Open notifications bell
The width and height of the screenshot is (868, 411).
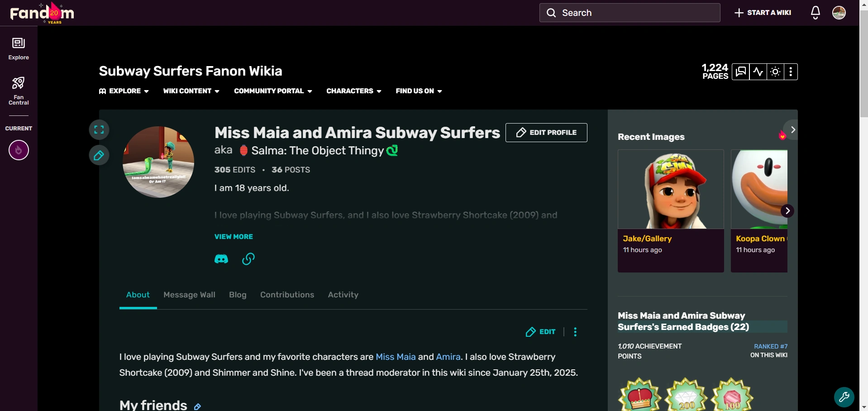(x=815, y=12)
